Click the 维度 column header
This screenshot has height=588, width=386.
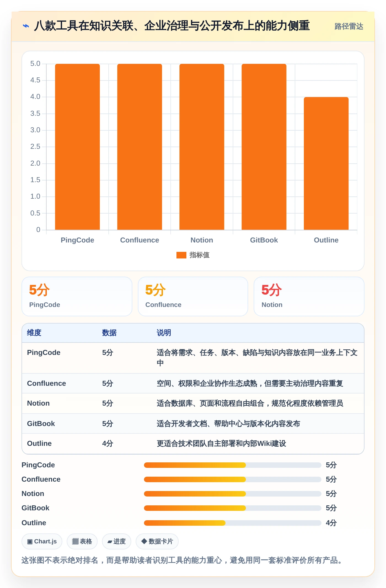pos(34,333)
